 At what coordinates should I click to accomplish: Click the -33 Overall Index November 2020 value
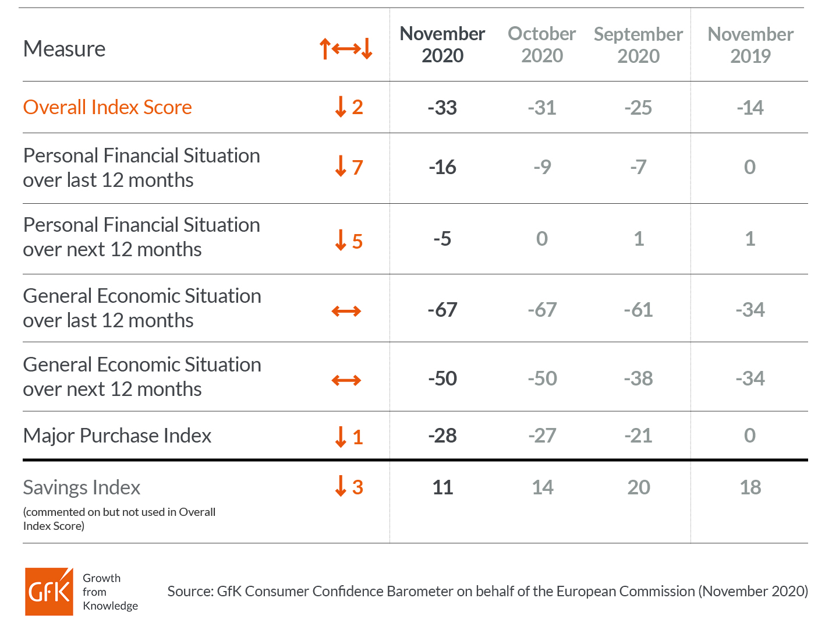[442, 108]
